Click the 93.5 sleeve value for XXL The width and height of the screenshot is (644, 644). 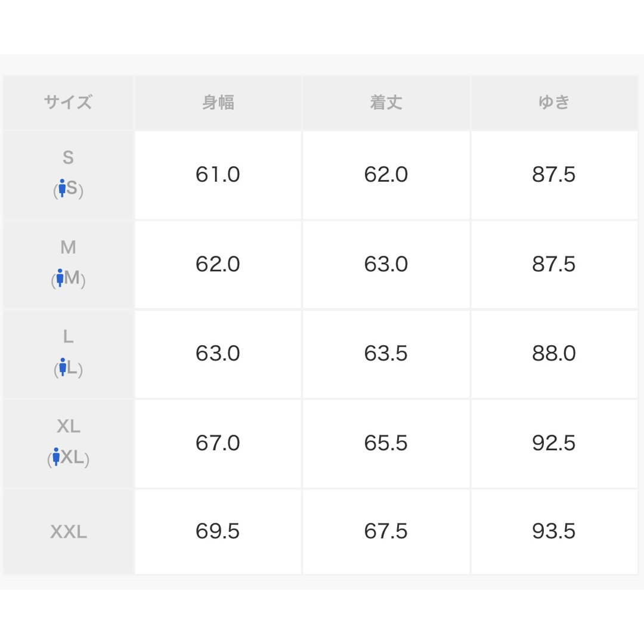coord(554,531)
